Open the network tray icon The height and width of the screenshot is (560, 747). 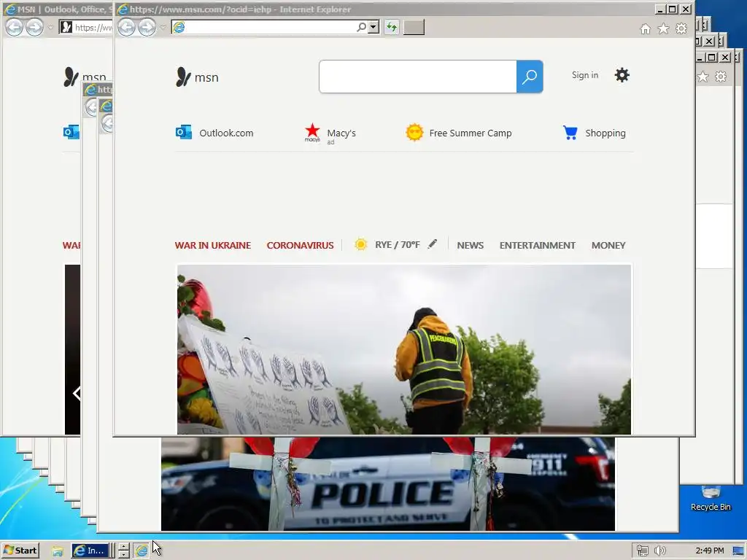[642, 551]
